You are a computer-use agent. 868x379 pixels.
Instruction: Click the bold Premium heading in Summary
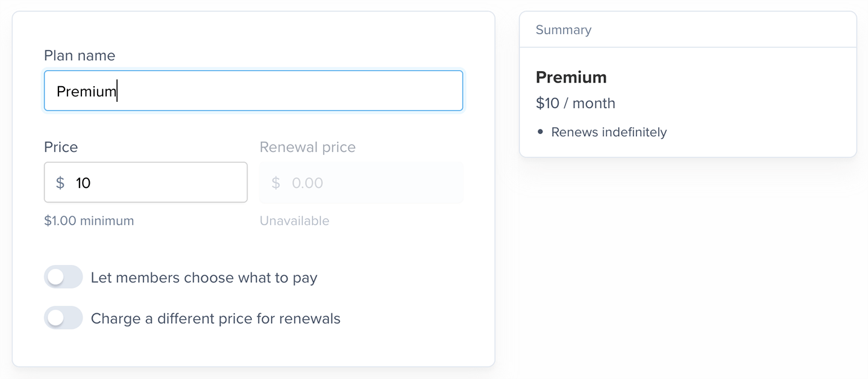point(571,78)
